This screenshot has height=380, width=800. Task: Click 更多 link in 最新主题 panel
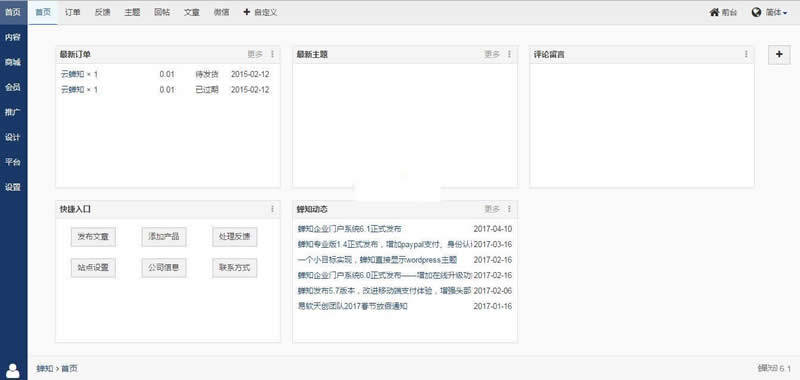tap(492, 54)
